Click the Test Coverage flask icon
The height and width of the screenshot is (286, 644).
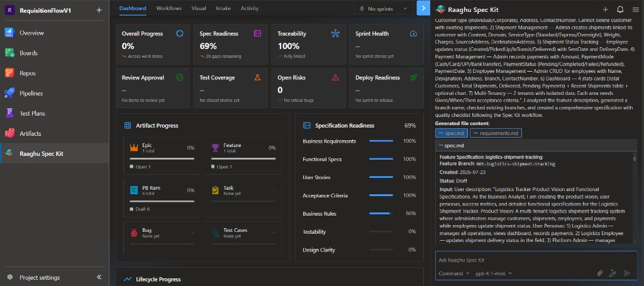257,77
